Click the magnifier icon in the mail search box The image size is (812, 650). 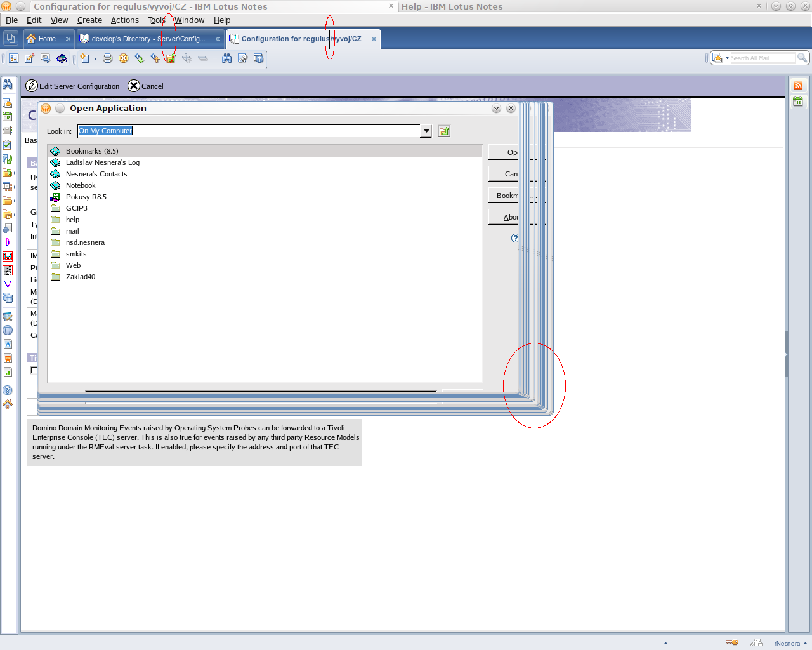pyautogui.click(x=802, y=58)
